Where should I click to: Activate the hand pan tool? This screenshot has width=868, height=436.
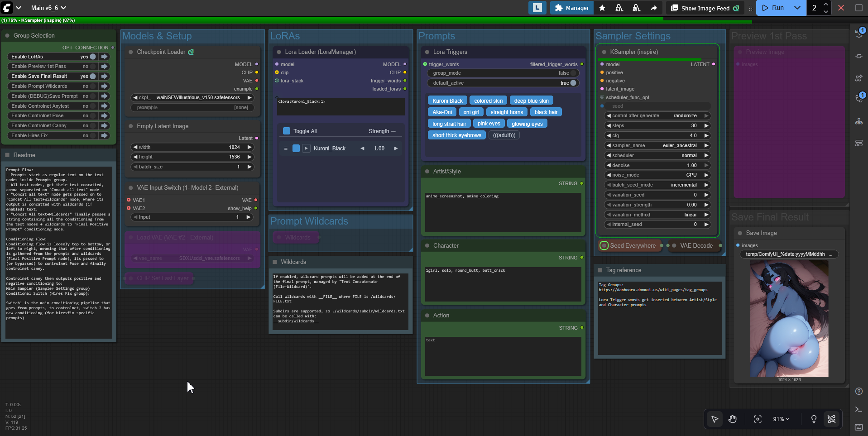tap(732, 419)
